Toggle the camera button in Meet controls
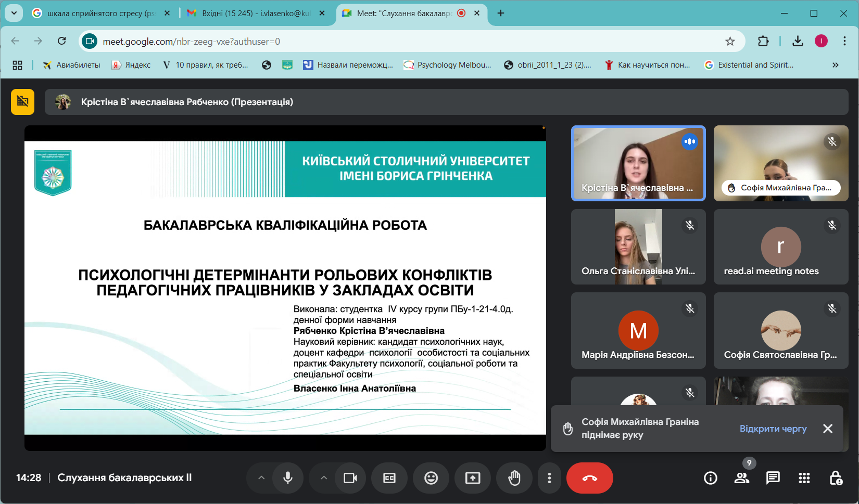Screen dimensions: 859x504 coord(350,478)
